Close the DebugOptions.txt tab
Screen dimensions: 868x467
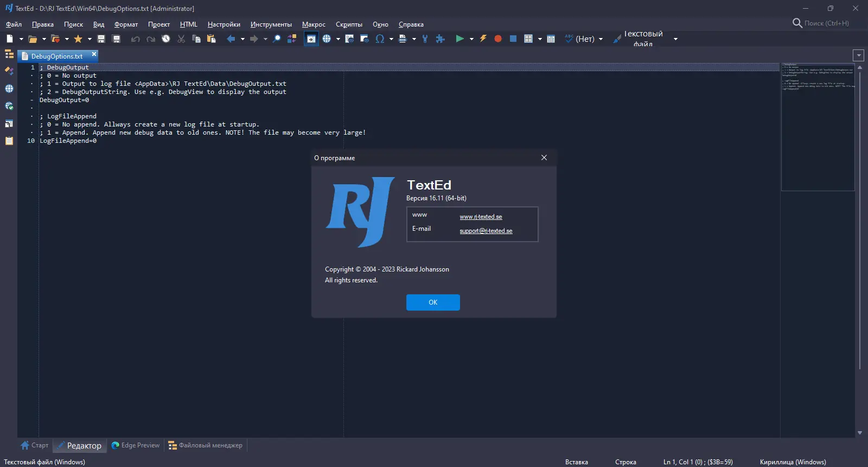[94, 54]
